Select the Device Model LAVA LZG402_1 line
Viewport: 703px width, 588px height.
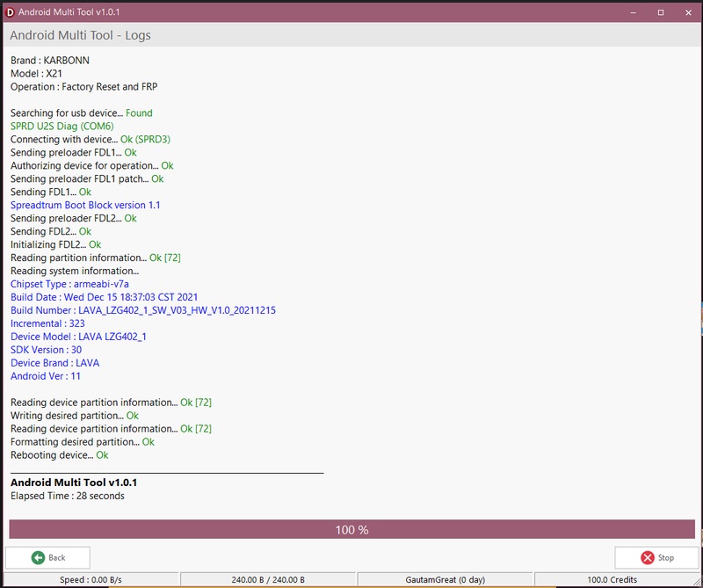pyautogui.click(x=78, y=337)
